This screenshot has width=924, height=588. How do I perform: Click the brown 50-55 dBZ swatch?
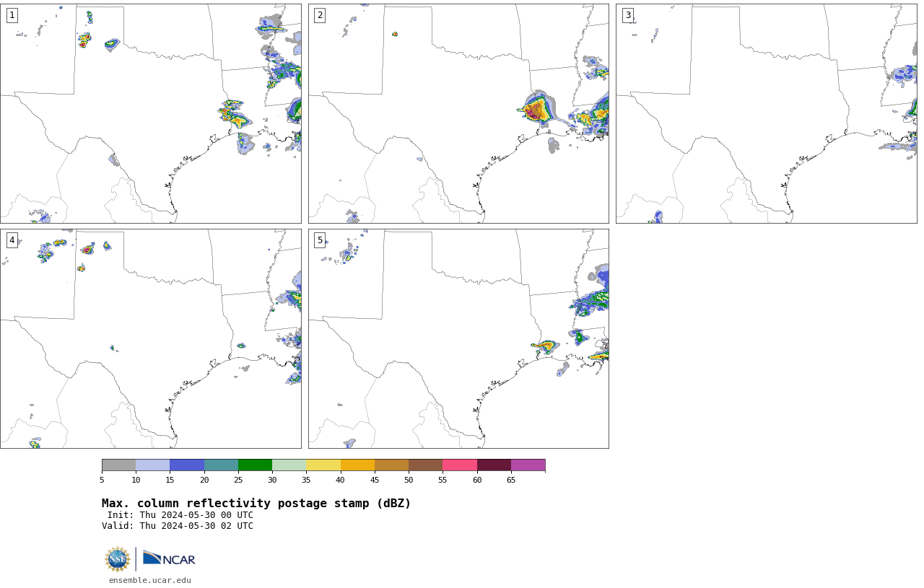point(426,465)
